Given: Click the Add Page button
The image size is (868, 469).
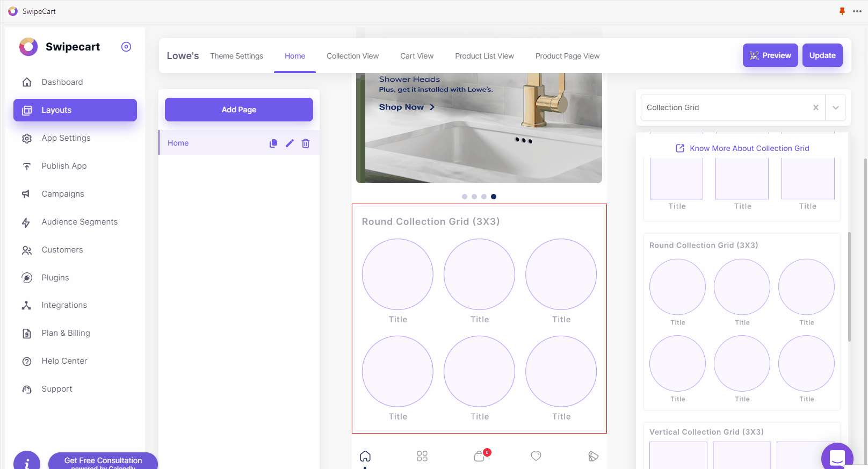Looking at the screenshot, I should pos(239,110).
